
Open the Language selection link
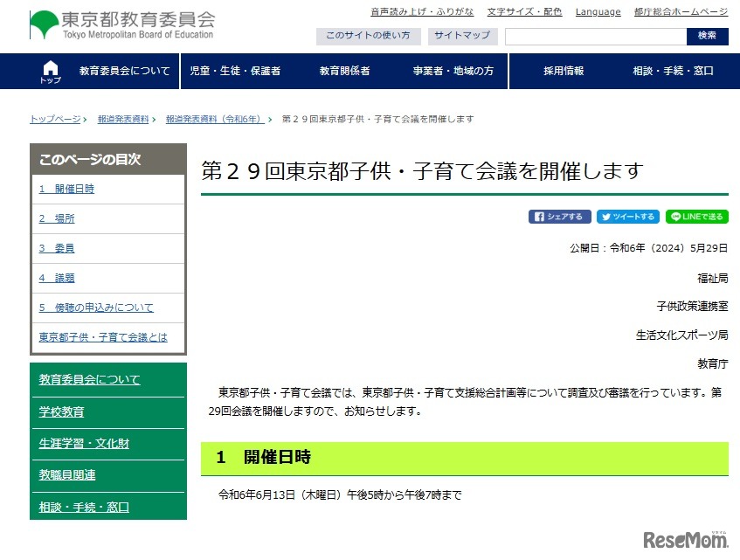tap(598, 11)
